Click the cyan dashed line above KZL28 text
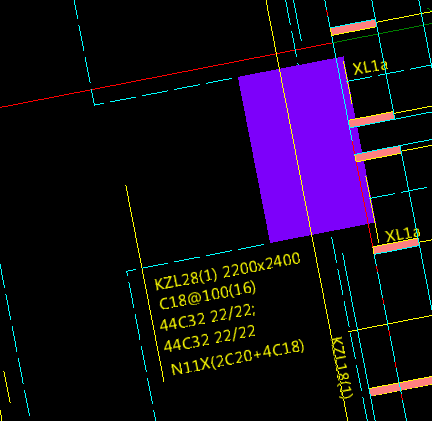Screen dimensions: 432x421 [x=197, y=257]
